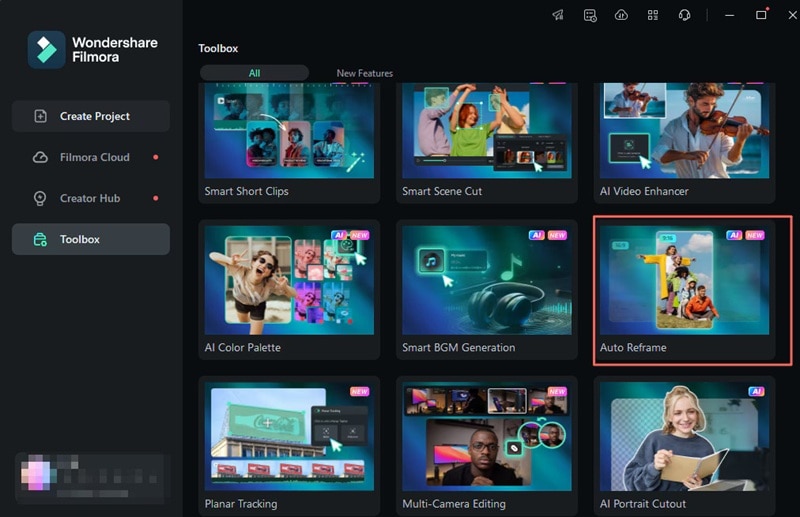Open the Create Project button
800x517 pixels.
(x=91, y=116)
